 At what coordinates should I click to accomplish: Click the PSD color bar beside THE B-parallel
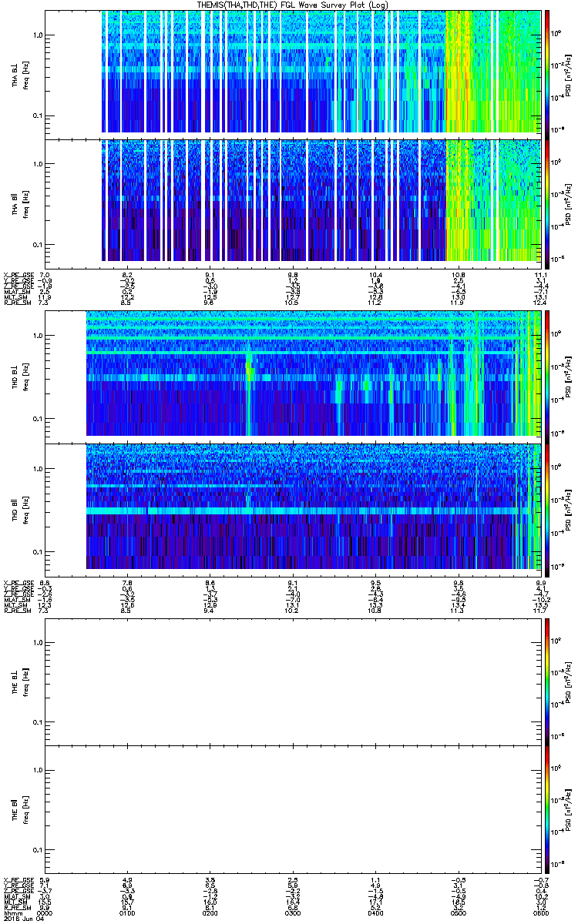pyautogui.click(x=547, y=808)
